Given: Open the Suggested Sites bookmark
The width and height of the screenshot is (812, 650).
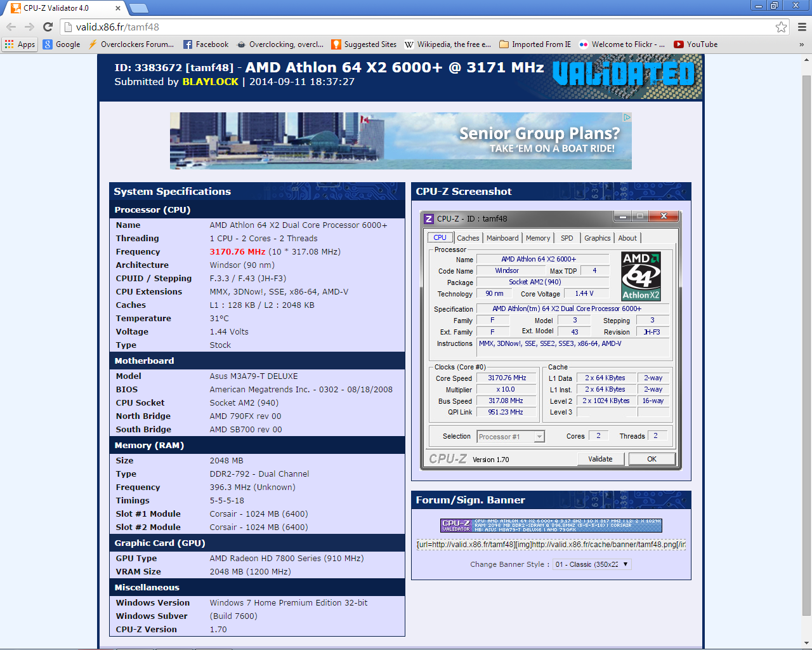Looking at the screenshot, I should (x=364, y=44).
